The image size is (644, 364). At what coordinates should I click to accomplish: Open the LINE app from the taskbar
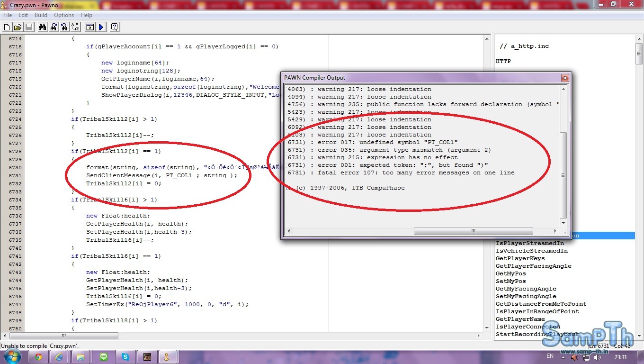104,357
